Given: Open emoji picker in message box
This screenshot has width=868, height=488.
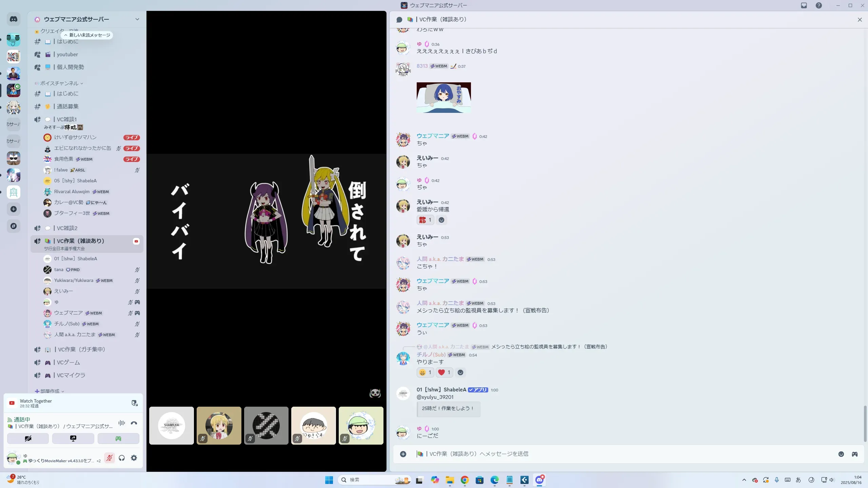Looking at the screenshot, I should pos(841,454).
